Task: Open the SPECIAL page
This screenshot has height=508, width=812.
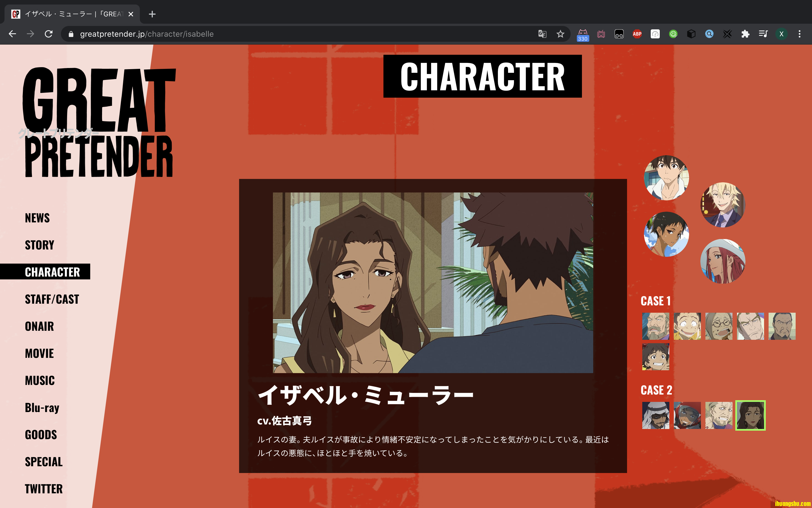Action: tap(44, 462)
